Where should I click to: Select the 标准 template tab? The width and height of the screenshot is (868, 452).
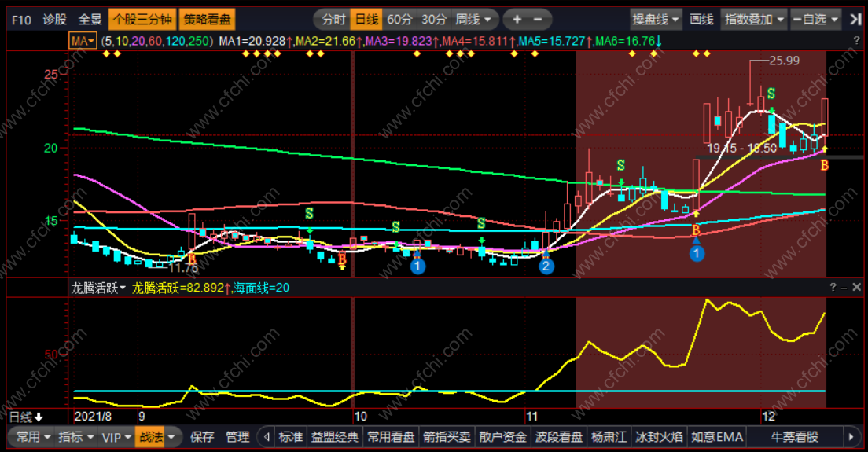[x=291, y=437]
